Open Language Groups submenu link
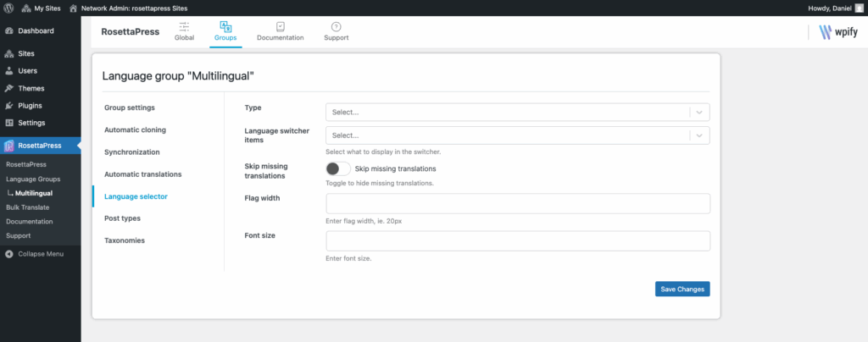868x342 pixels. click(33, 179)
